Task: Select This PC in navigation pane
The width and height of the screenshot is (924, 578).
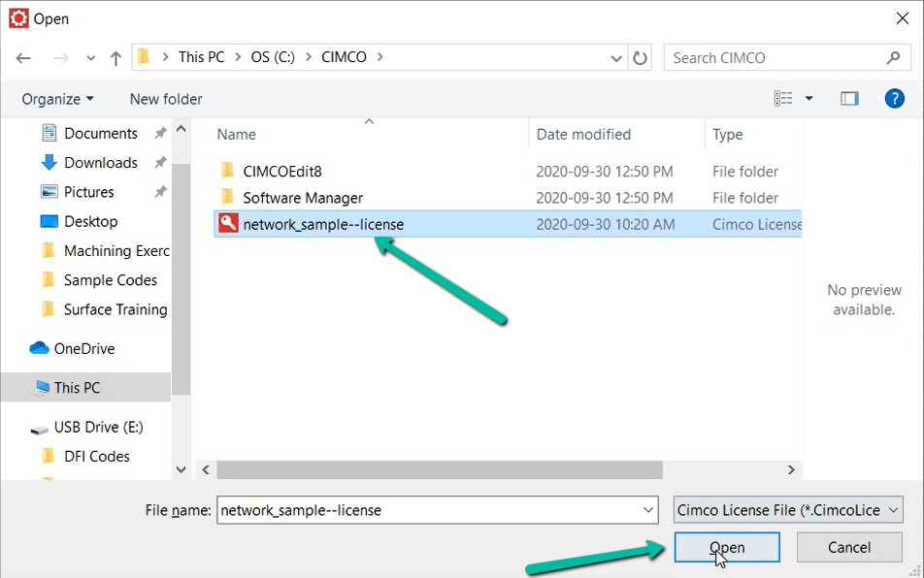Action: click(x=78, y=387)
